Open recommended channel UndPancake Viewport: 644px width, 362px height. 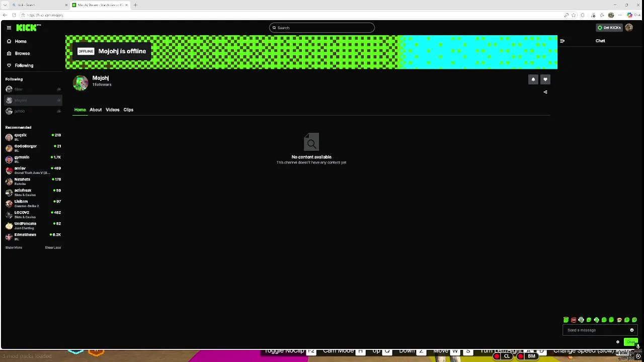point(33,225)
